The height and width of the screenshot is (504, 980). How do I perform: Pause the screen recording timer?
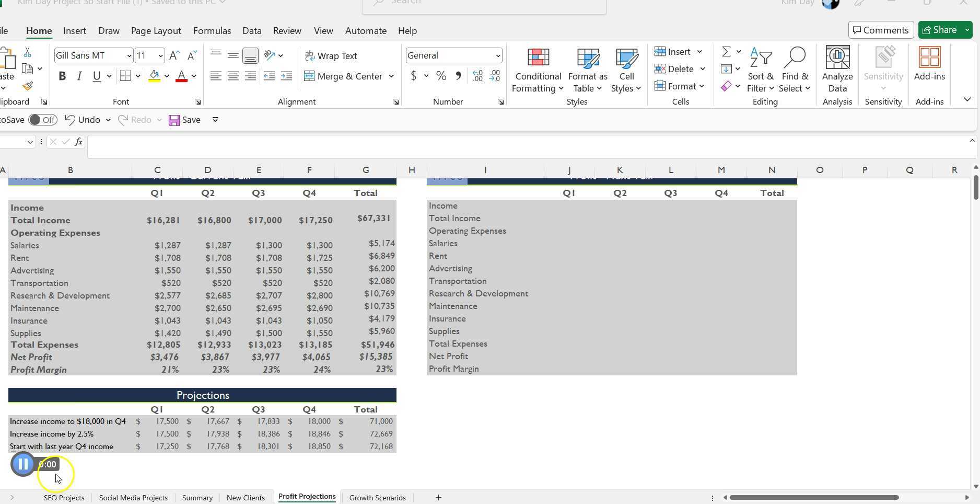coord(23,464)
